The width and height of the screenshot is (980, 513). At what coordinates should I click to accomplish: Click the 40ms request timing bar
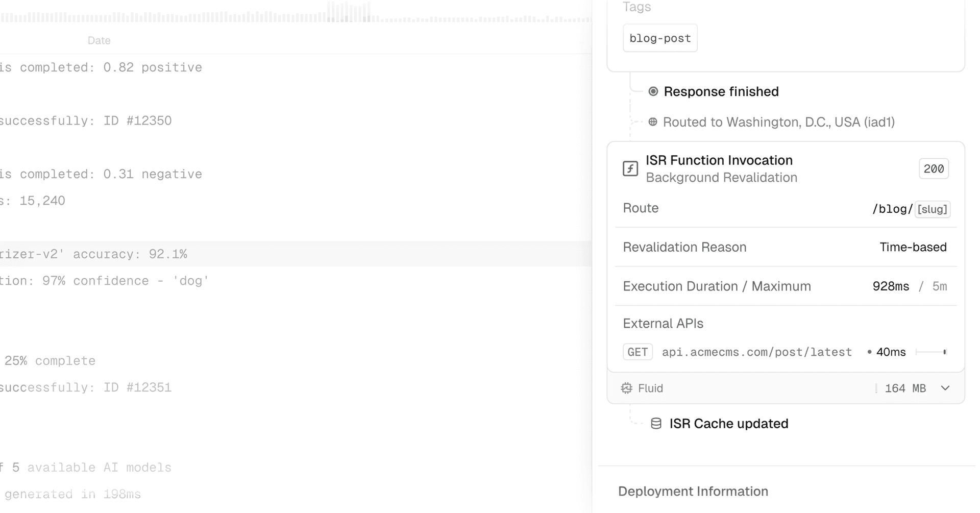[x=931, y=352]
